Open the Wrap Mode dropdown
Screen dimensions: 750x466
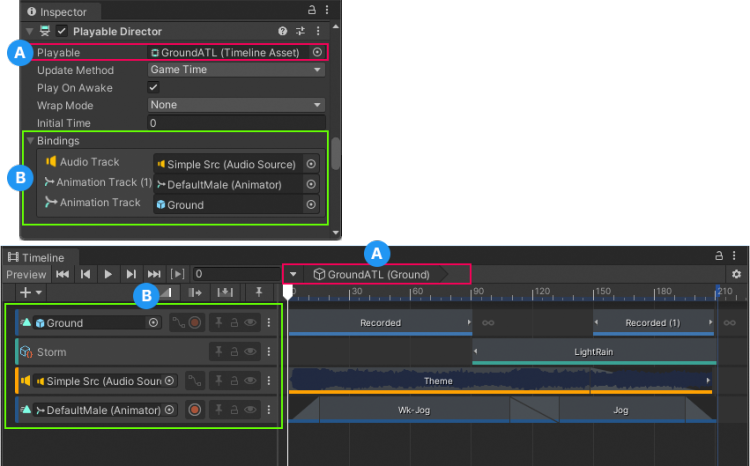click(x=236, y=105)
